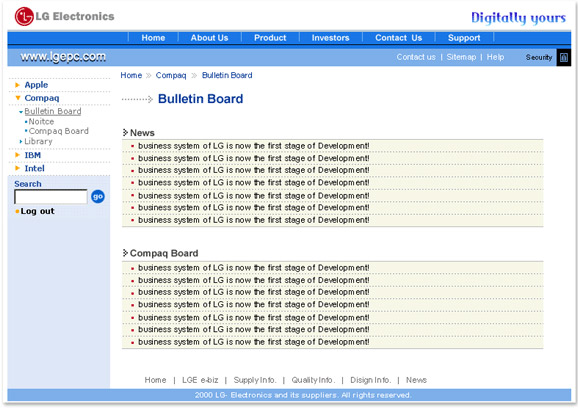The width and height of the screenshot is (578, 408).
Task: Click Quality Info. footer link
Action: pos(313,380)
